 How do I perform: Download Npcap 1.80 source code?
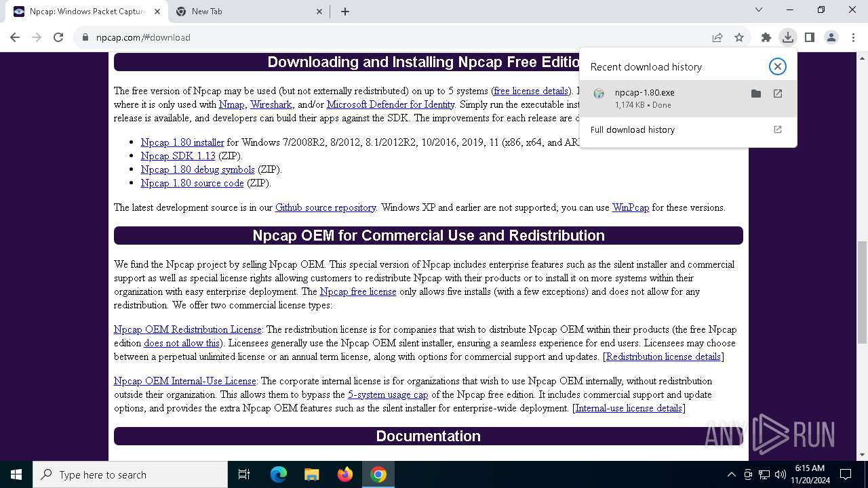coord(193,183)
